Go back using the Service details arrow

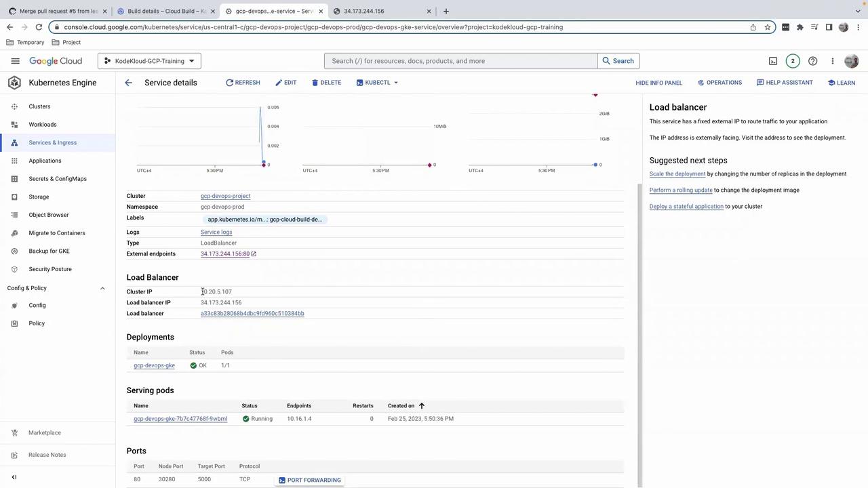128,83
